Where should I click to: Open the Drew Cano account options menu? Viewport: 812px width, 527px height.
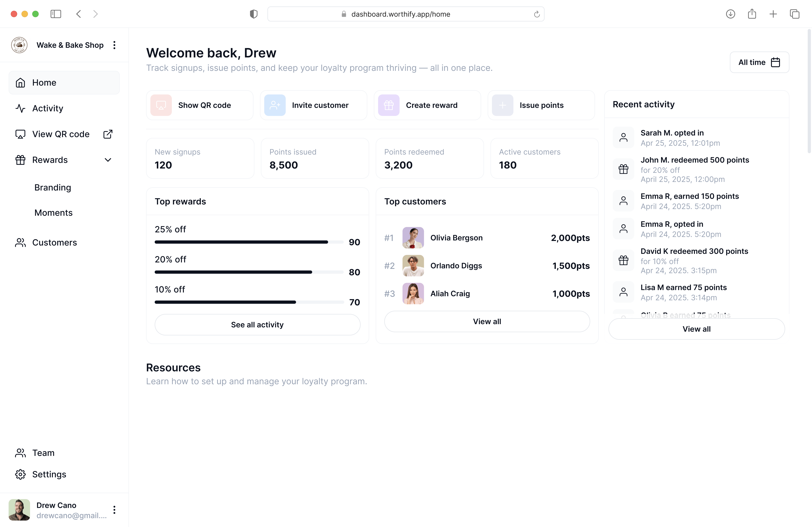114,510
